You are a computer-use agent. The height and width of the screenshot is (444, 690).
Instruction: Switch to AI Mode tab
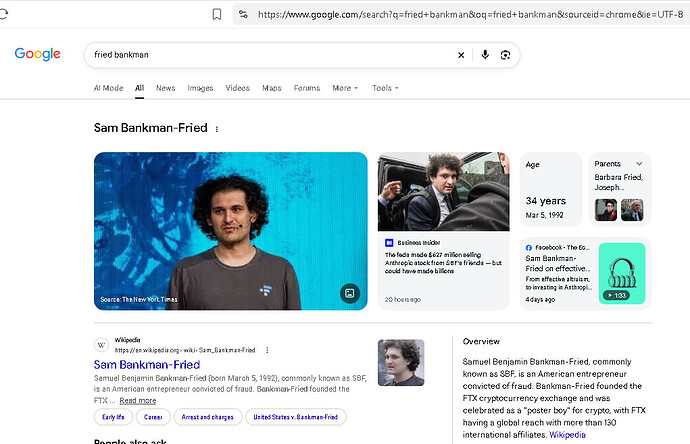108,88
